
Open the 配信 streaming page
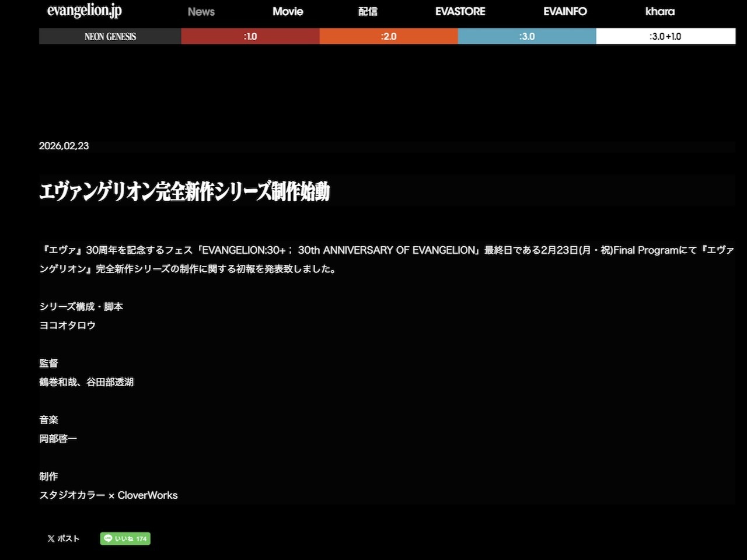[x=368, y=12]
